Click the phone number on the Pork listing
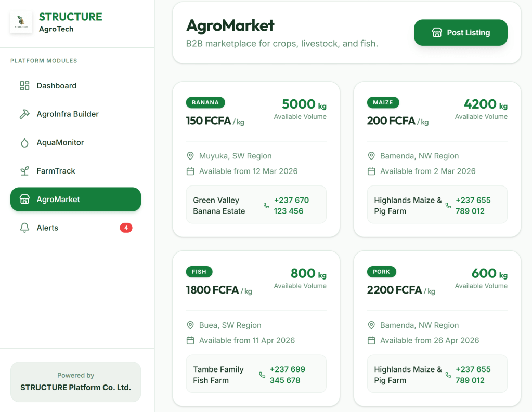This screenshot has height=412, width=532. (473, 375)
